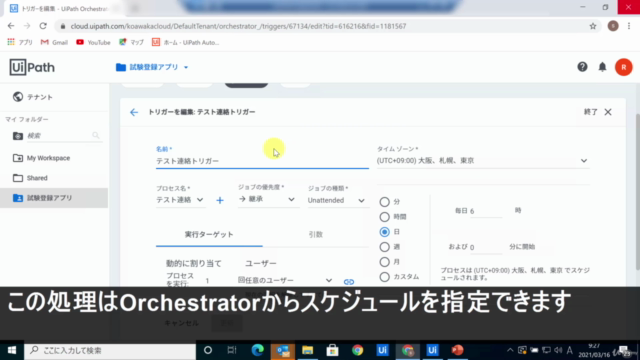Open Microsoft Edge from taskbar
Screen dimensions: 640x360
(258, 350)
